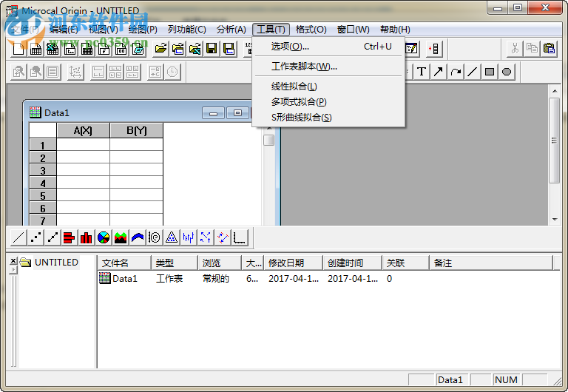
Task: Select the rectangle drawing tool
Action: 490,72
